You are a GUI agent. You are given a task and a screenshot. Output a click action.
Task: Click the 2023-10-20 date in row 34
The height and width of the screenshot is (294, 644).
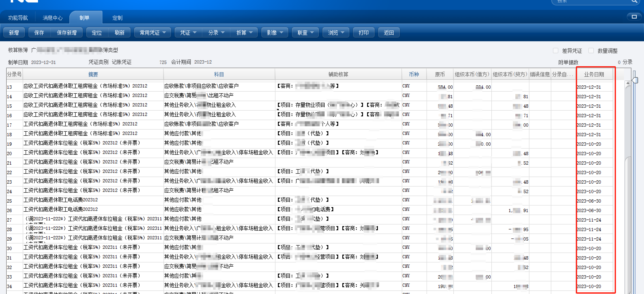coord(589,286)
